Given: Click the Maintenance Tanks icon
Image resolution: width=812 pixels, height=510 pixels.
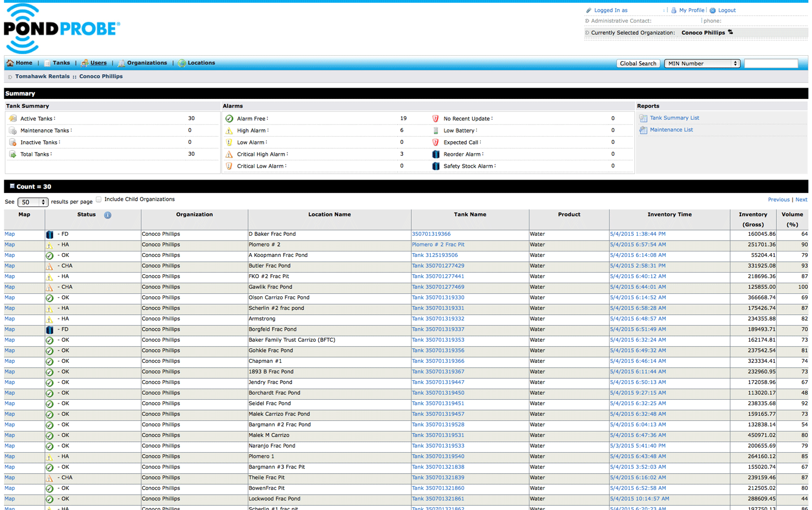Looking at the screenshot, I should pos(13,130).
